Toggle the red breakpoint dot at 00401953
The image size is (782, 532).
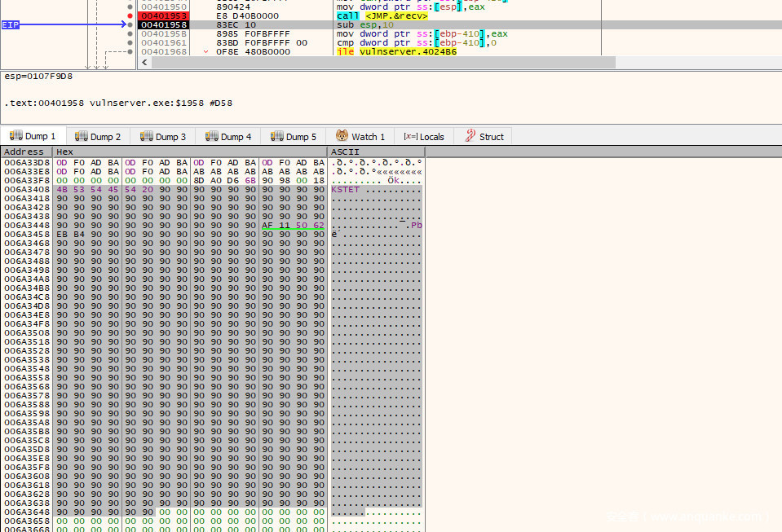coord(130,15)
